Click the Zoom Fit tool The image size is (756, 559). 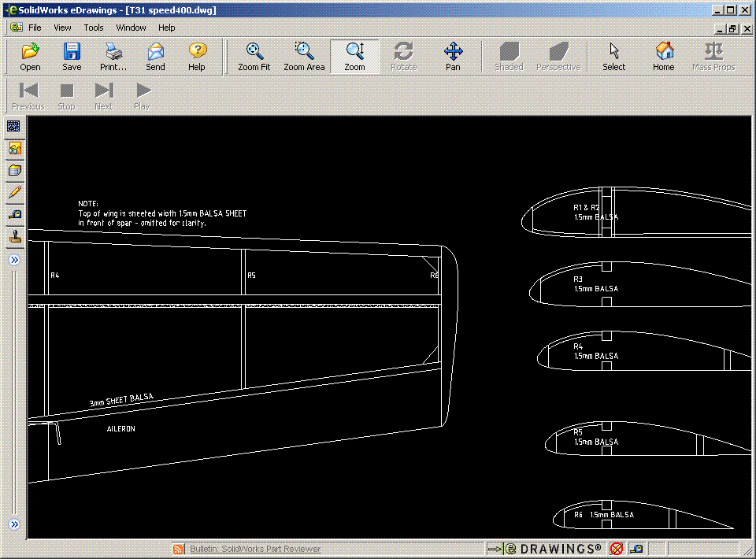coord(254,57)
